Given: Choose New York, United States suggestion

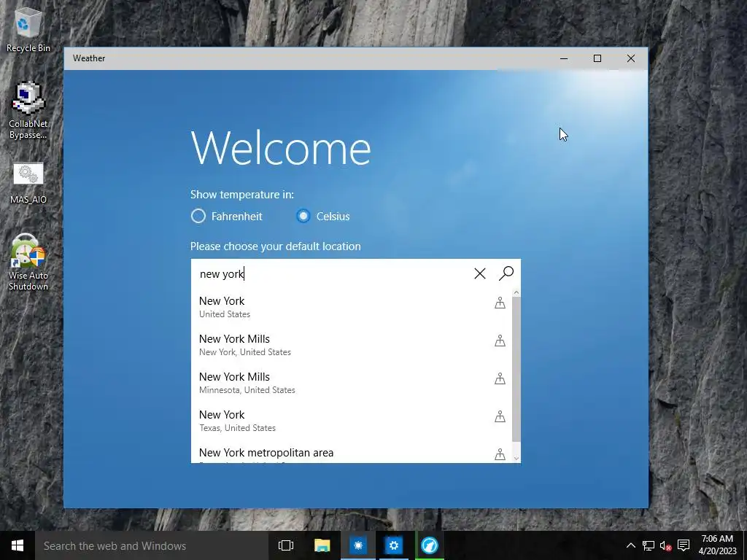Looking at the screenshot, I should (x=352, y=307).
